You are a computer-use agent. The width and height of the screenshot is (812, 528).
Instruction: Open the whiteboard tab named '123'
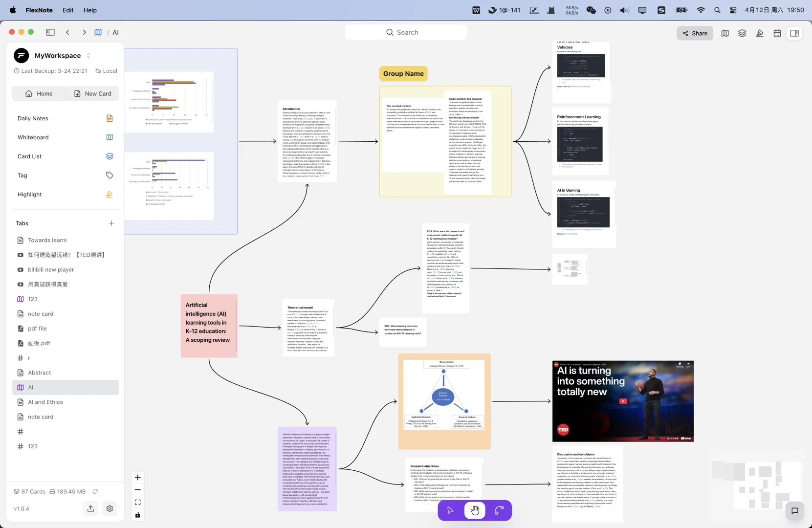[x=66, y=299]
